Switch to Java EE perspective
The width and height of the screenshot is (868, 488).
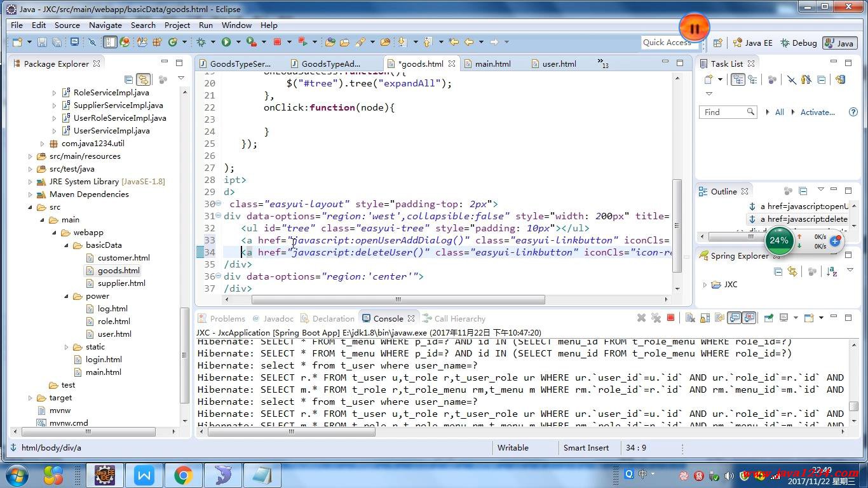(x=753, y=43)
